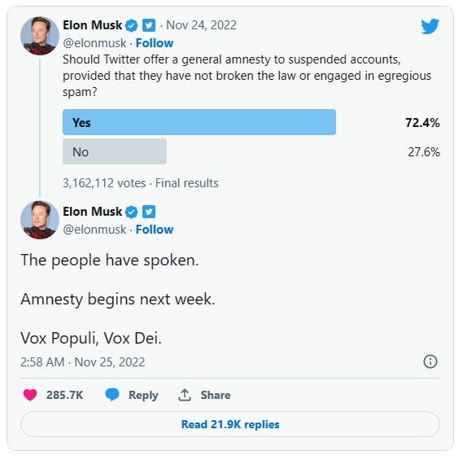Select the Yes poll result bar

(199, 122)
